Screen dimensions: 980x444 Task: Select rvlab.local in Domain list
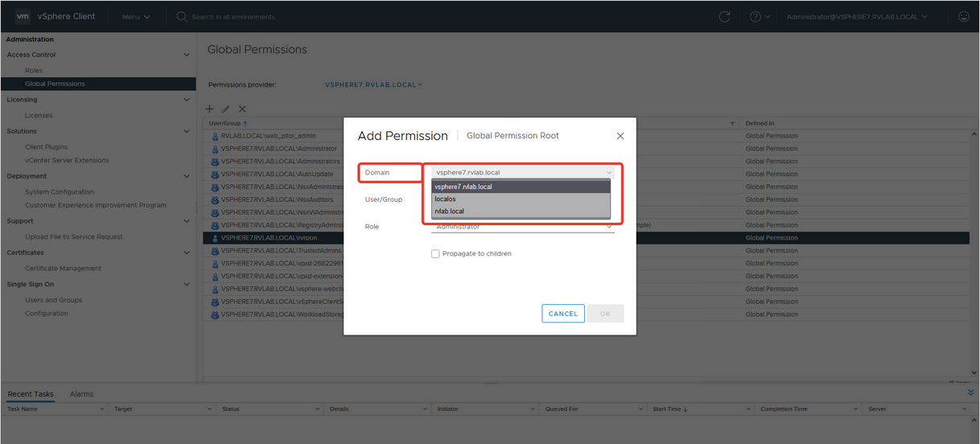point(521,212)
